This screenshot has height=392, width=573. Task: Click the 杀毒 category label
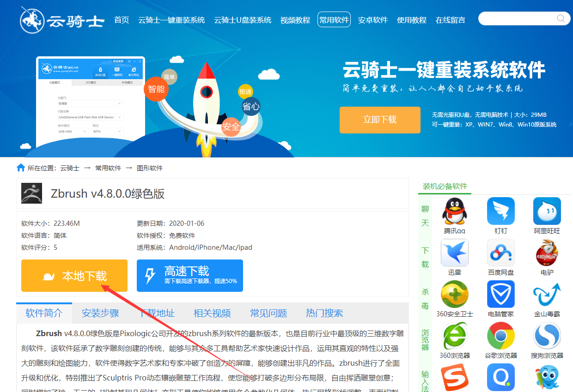click(x=425, y=299)
